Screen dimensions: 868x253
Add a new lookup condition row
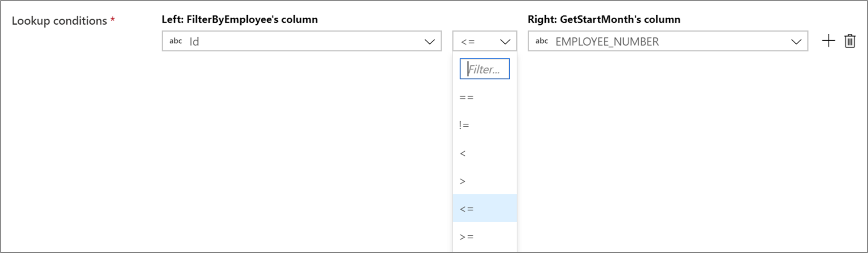(828, 41)
